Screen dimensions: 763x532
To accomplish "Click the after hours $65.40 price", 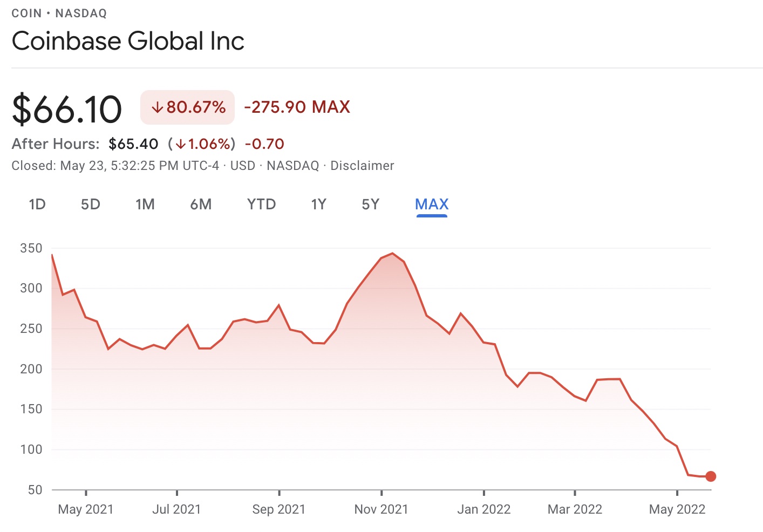I will [x=133, y=144].
